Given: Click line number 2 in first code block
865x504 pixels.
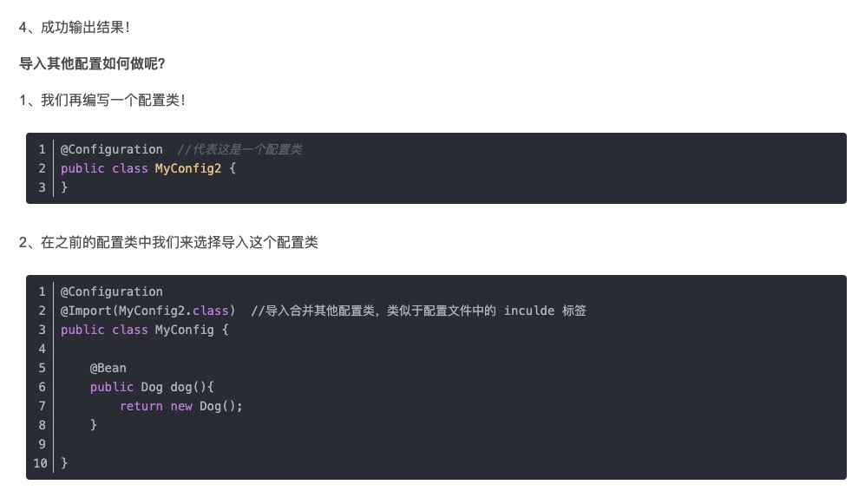Looking at the screenshot, I should click(x=42, y=168).
